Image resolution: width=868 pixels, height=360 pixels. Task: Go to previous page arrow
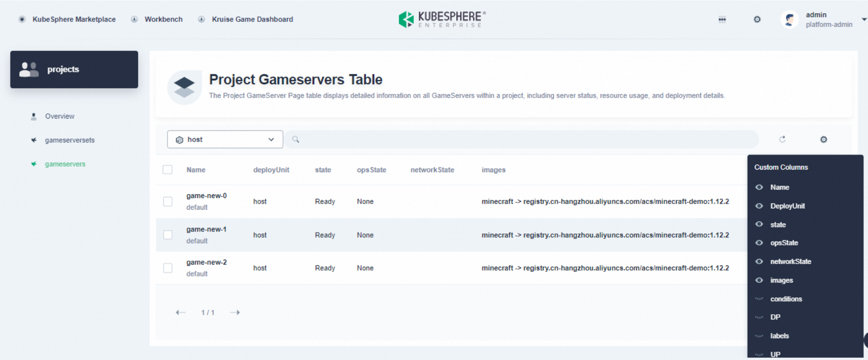[180, 312]
